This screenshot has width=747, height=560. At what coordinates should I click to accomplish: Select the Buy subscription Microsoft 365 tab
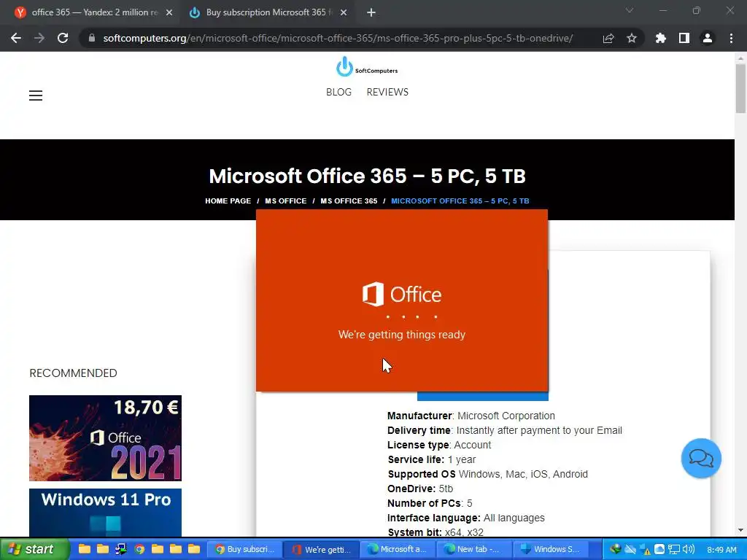(269, 12)
